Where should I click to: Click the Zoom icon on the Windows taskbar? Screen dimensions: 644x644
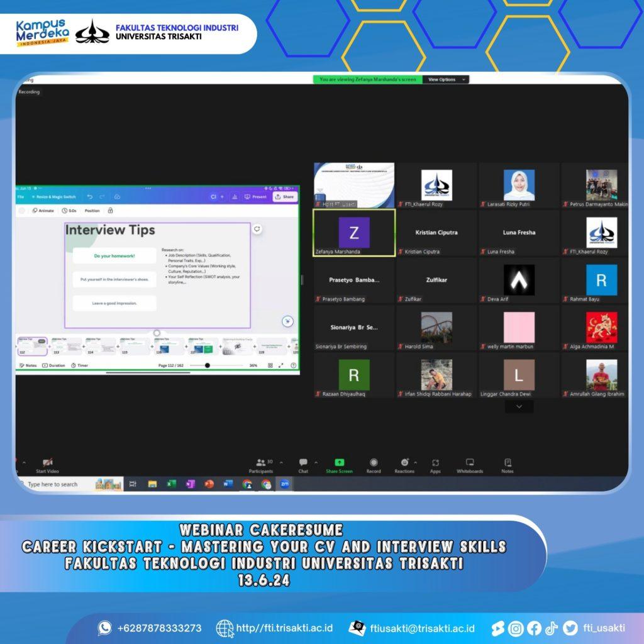[285, 484]
